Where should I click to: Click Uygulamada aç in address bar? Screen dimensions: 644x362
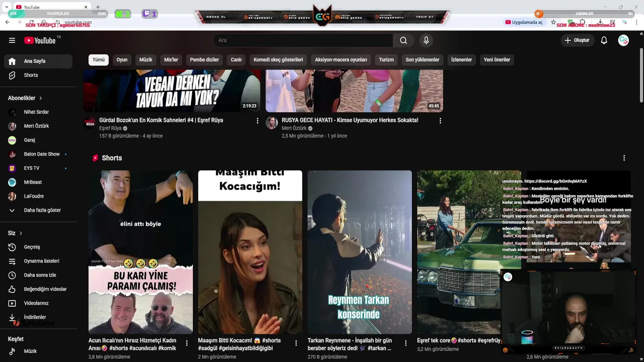pos(524,22)
